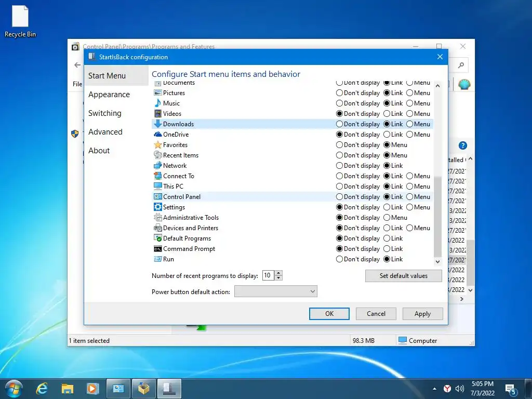
Task: Switch to the Appearance tab
Action: tap(109, 95)
